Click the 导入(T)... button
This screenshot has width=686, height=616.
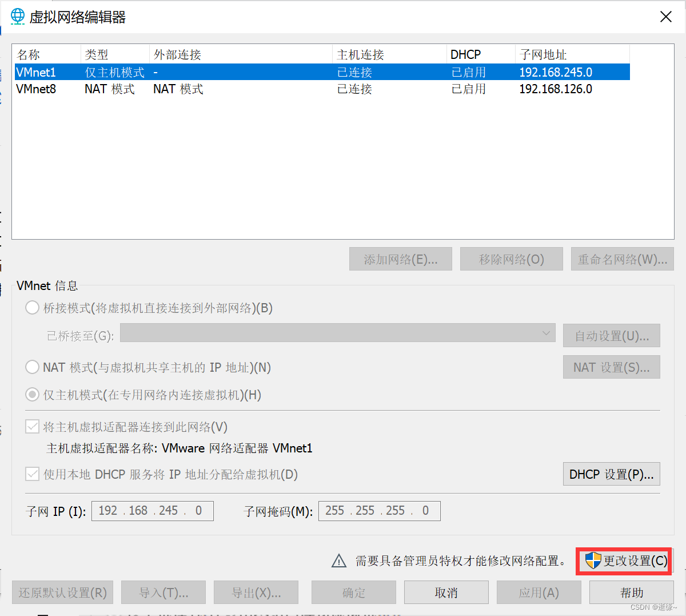click(x=163, y=593)
